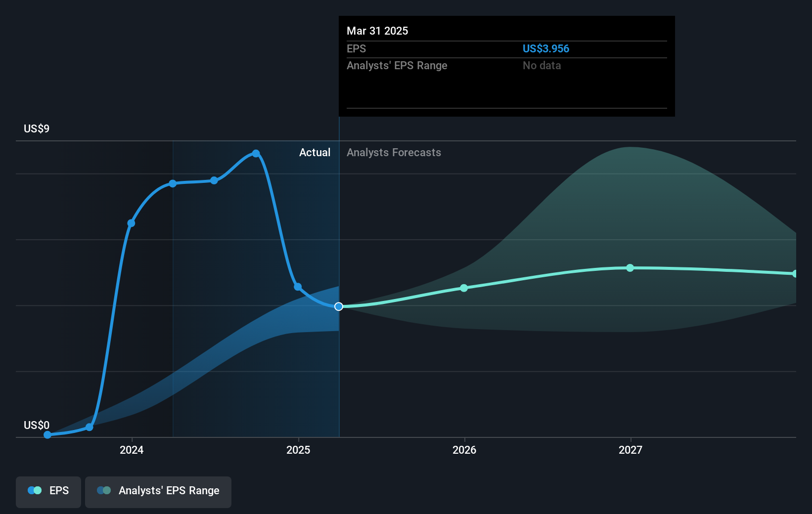
Task: Click the second EPS data point in late 2023
Action: point(90,427)
